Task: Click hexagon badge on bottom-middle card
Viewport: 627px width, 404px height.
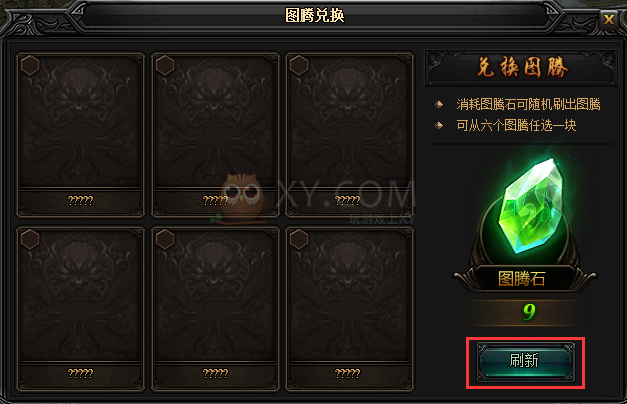Action: coord(165,239)
